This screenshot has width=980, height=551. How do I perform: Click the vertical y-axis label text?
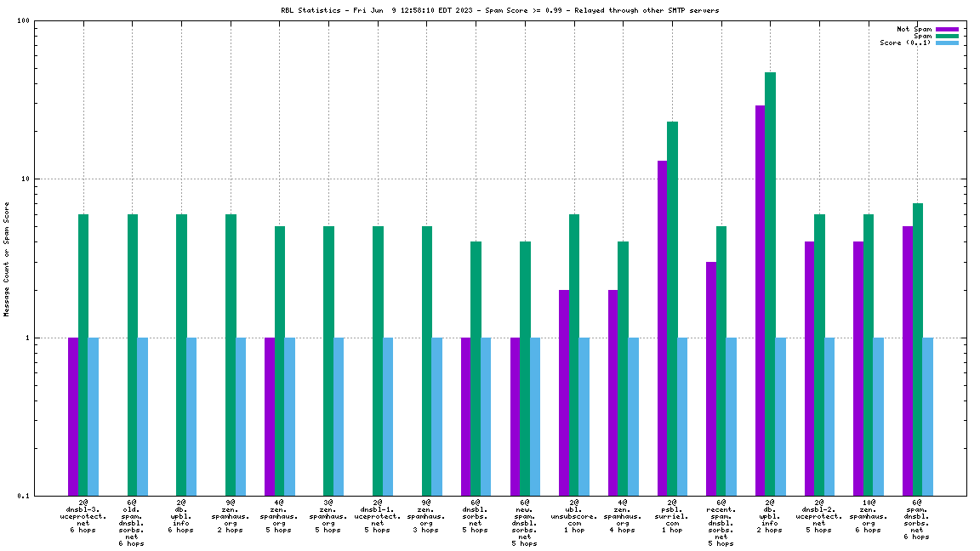[7, 259]
